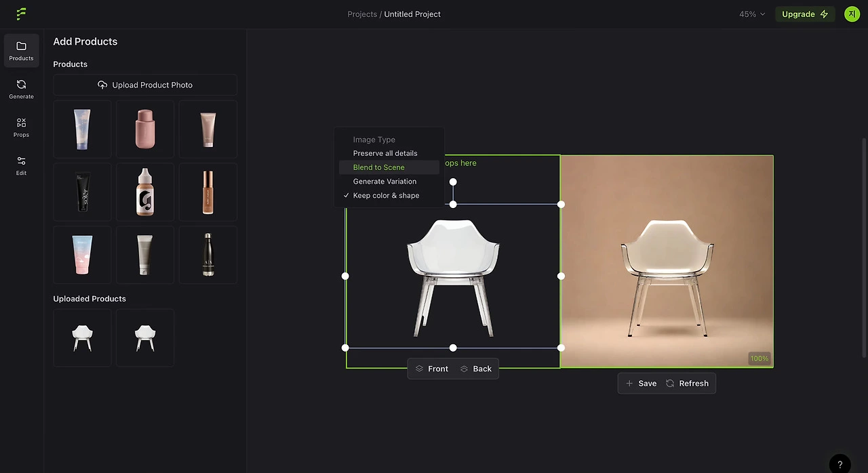Open the Edit sidebar panel
The image size is (868, 473).
coord(21,165)
